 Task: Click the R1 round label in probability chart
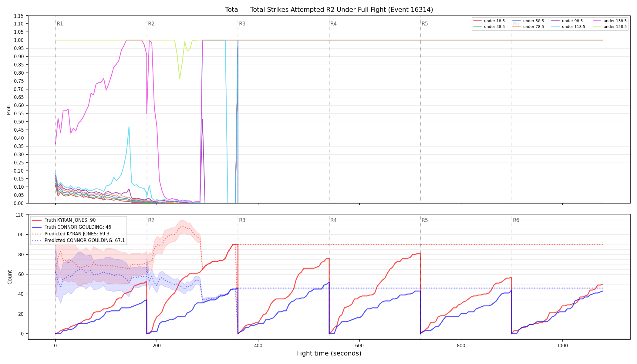[x=60, y=24]
